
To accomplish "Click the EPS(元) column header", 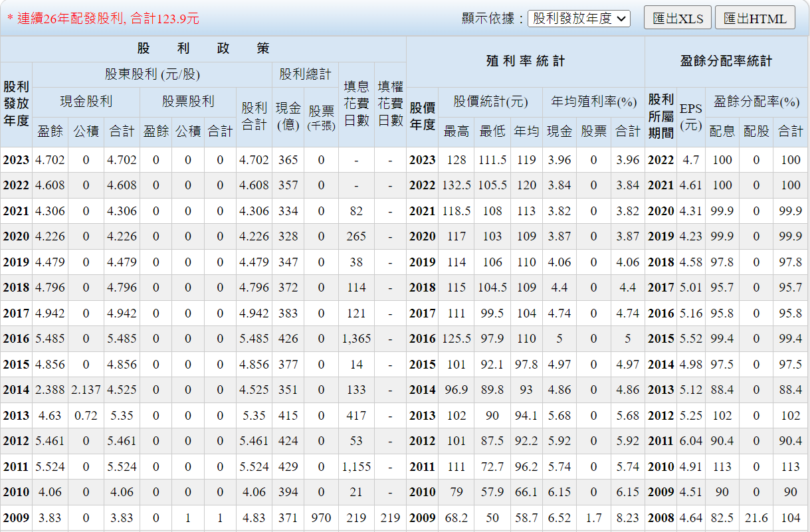I will [690, 116].
